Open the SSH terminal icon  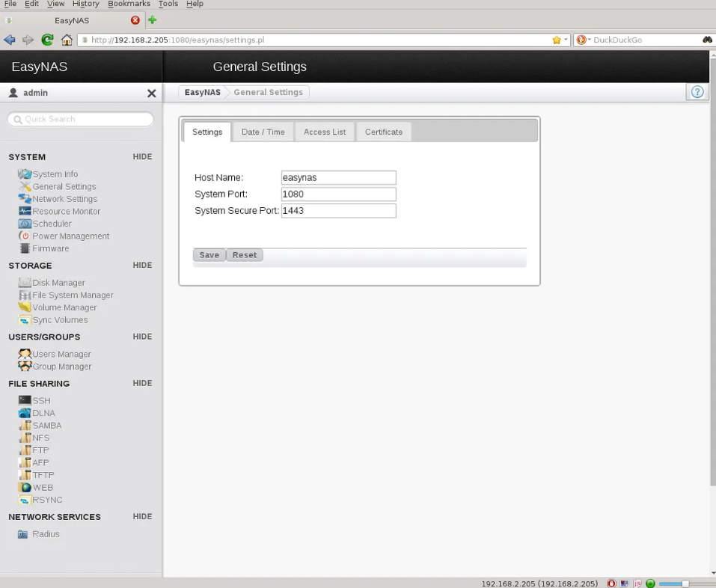[x=25, y=400]
